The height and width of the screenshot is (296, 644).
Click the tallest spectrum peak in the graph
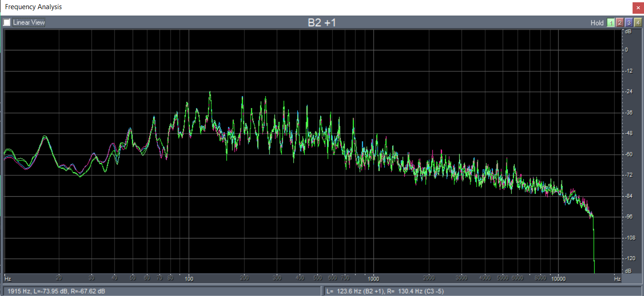pyautogui.click(x=210, y=93)
